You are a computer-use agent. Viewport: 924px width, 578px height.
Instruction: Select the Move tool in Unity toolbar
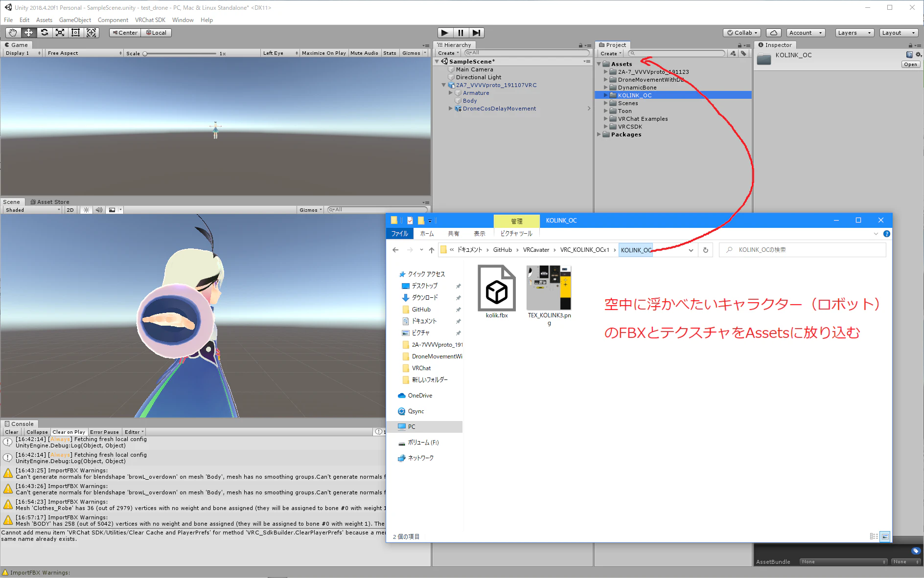click(x=28, y=33)
